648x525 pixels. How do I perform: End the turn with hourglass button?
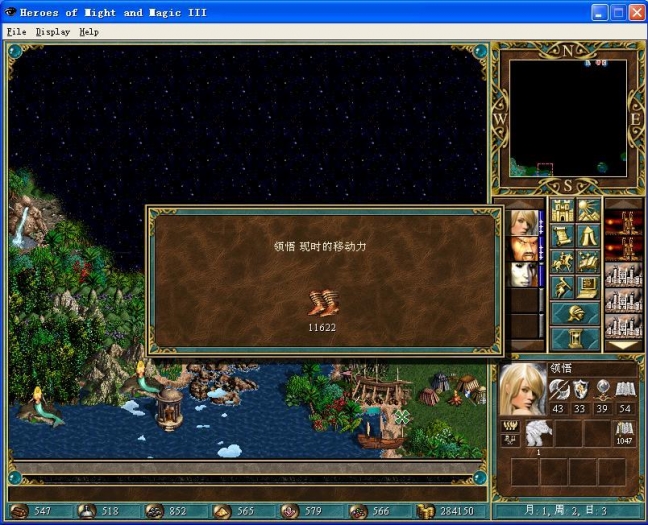575,339
